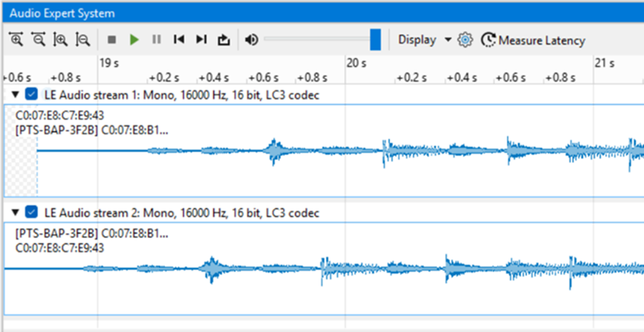The image size is (644, 332).
Task: Click inside stream 2 waveform
Action: (x=324, y=269)
